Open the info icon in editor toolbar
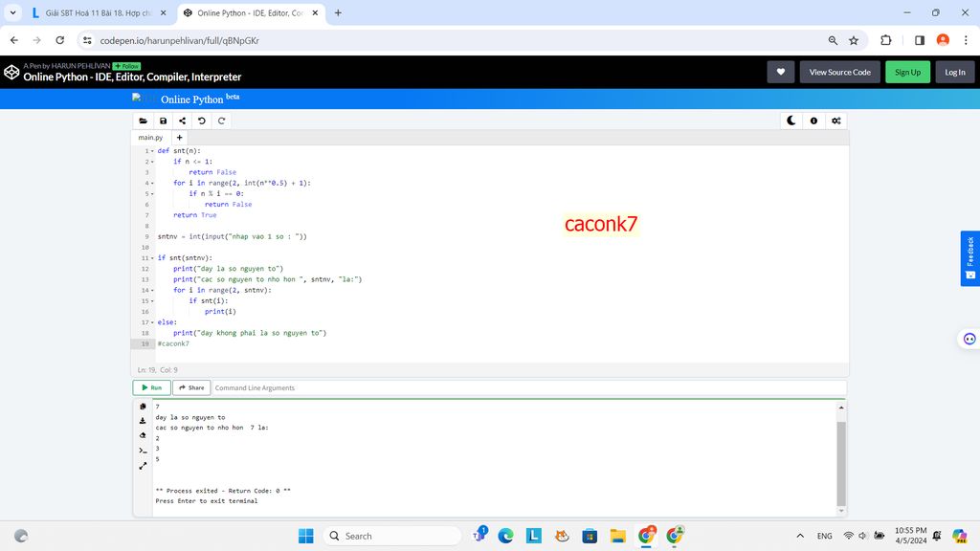The width and height of the screenshot is (980, 551). point(813,121)
